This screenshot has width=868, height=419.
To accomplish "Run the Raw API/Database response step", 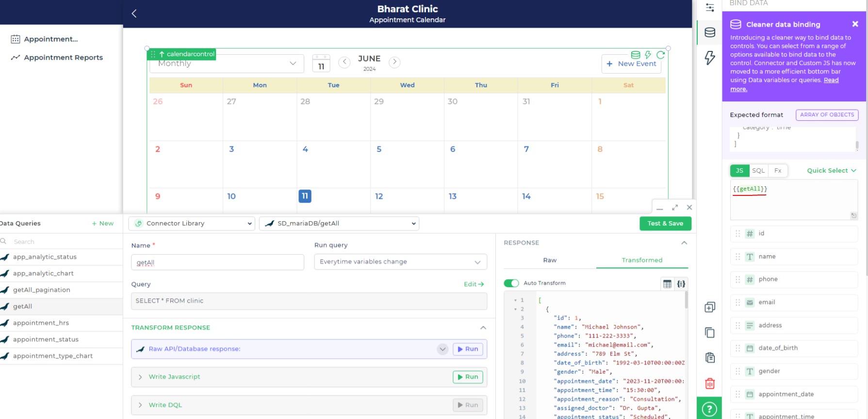I will click(468, 349).
